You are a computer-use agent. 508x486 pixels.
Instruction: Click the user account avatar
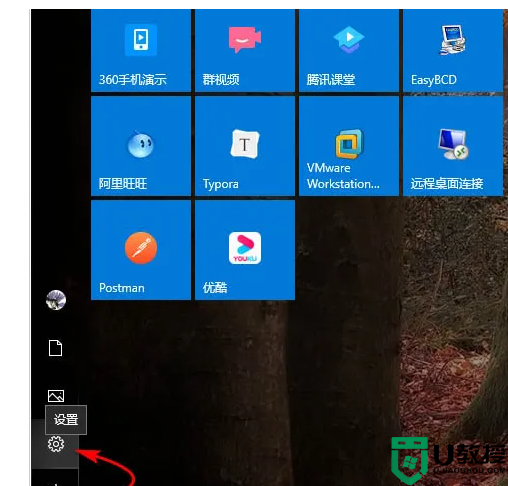[x=56, y=300]
